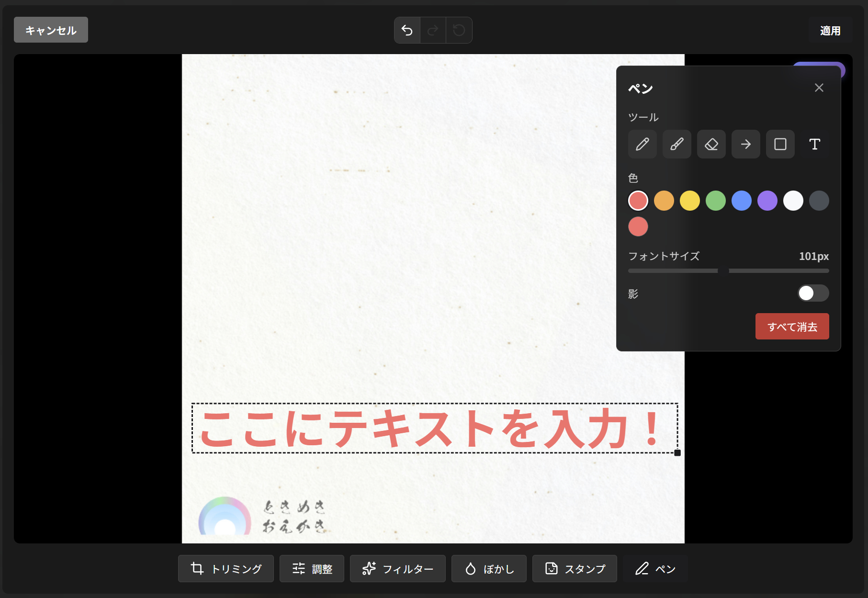Open the スタンプ sticker tab

click(575, 569)
